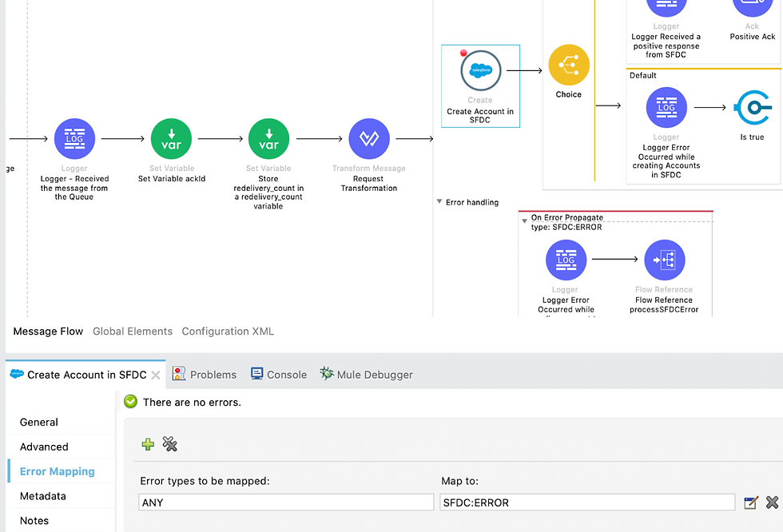The width and height of the screenshot is (783, 532).
Task: Click the 'Is true' validation icon
Action: point(753,107)
